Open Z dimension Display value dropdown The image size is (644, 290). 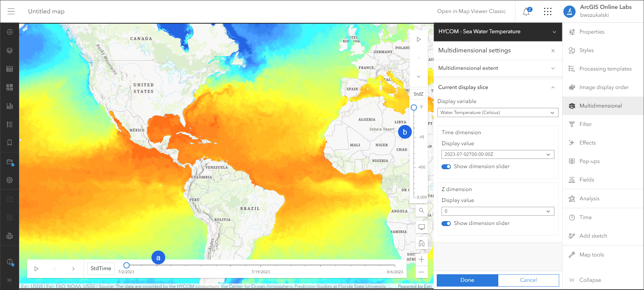click(x=498, y=211)
